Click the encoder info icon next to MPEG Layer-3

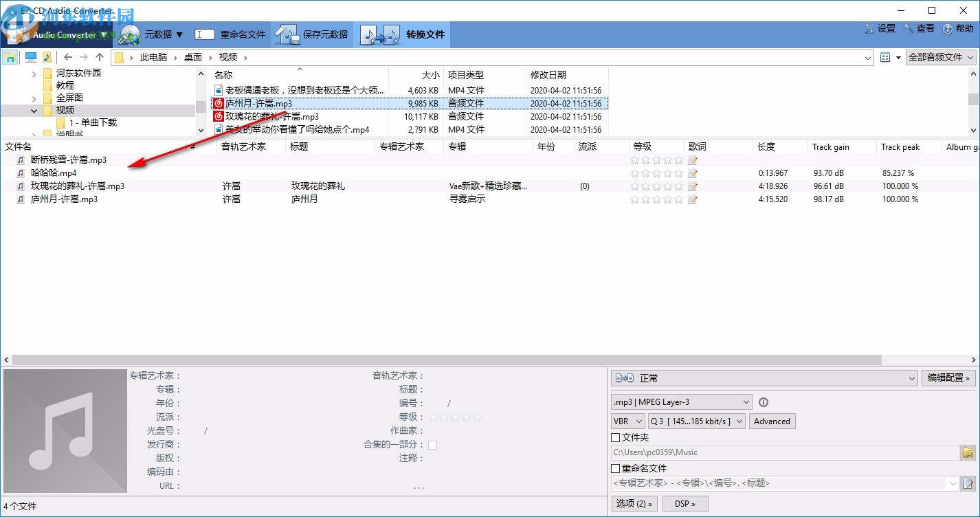pos(763,402)
